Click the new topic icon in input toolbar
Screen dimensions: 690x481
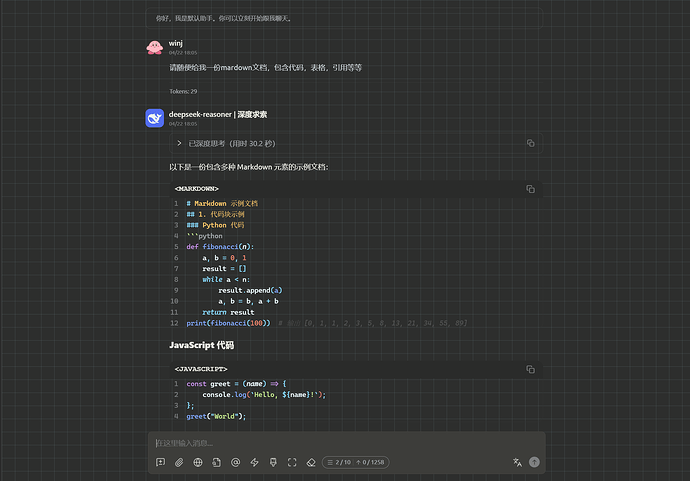pyautogui.click(x=161, y=462)
